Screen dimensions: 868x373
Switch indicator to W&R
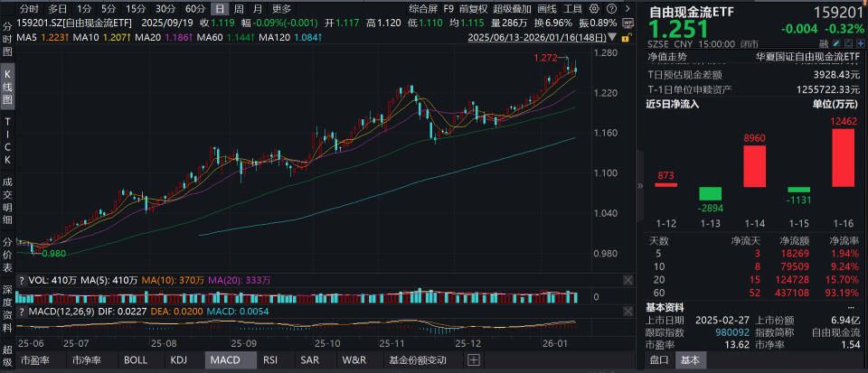click(x=354, y=360)
